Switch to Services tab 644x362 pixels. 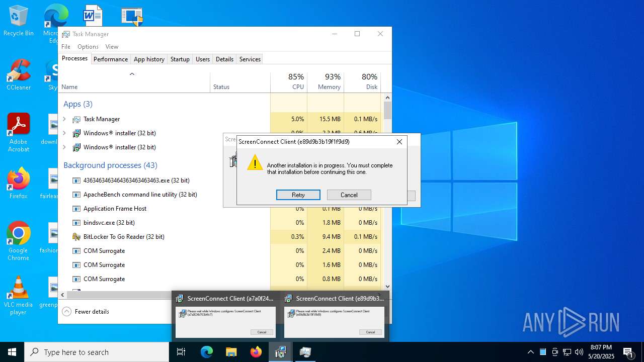coord(250,59)
